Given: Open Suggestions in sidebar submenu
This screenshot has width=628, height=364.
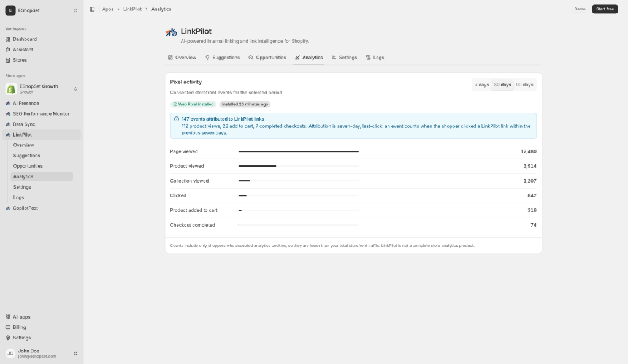Looking at the screenshot, I should [x=42, y=156].
